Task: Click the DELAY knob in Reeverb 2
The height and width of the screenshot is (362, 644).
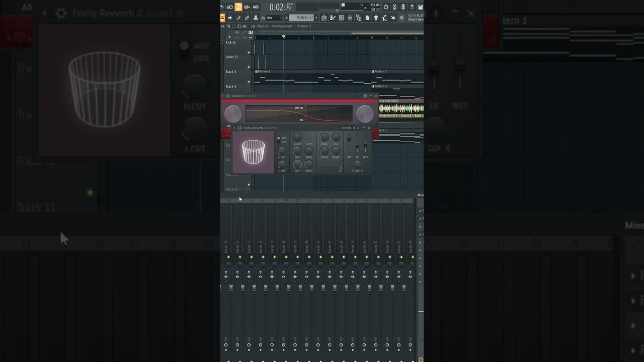Action: [297, 137]
